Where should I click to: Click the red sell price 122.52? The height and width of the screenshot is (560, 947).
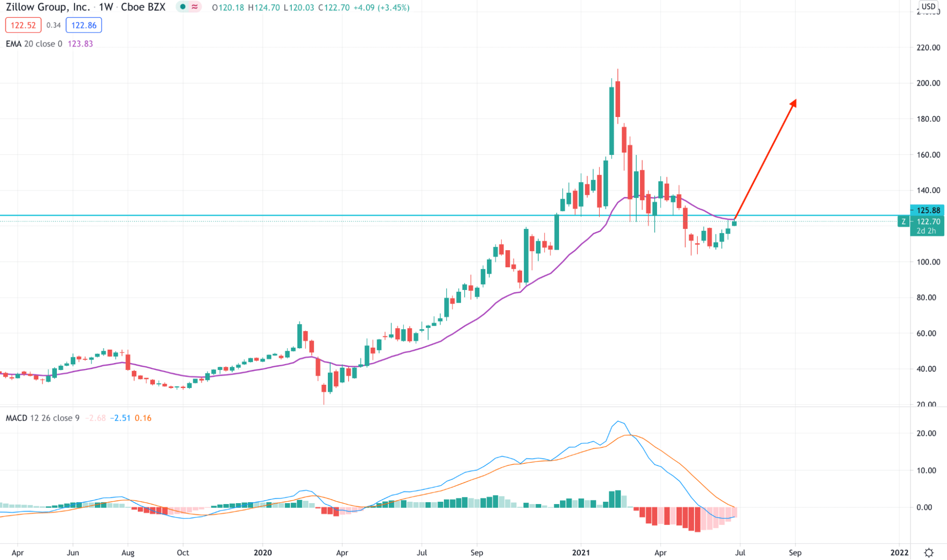pyautogui.click(x=23, y=26)
